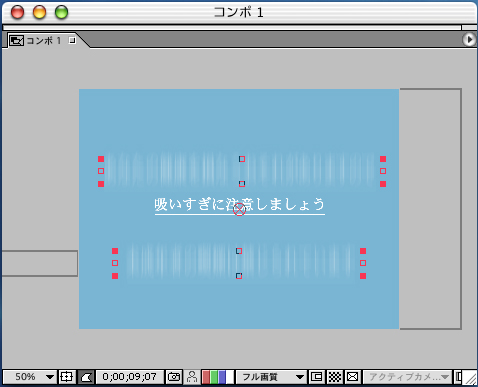Open the フル画質 resolution dropdown
The width and height of the screenshot is (478, 387).
point(272,377)
